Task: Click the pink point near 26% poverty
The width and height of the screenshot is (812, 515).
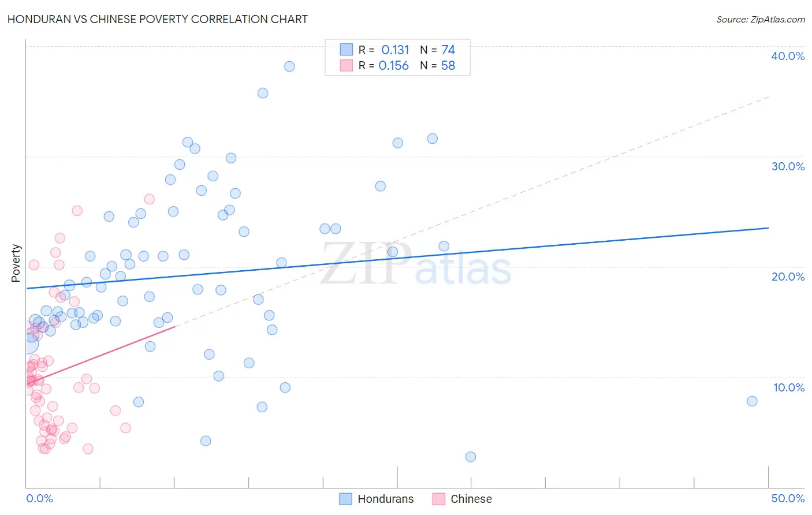Action: [x=150, y=199]
